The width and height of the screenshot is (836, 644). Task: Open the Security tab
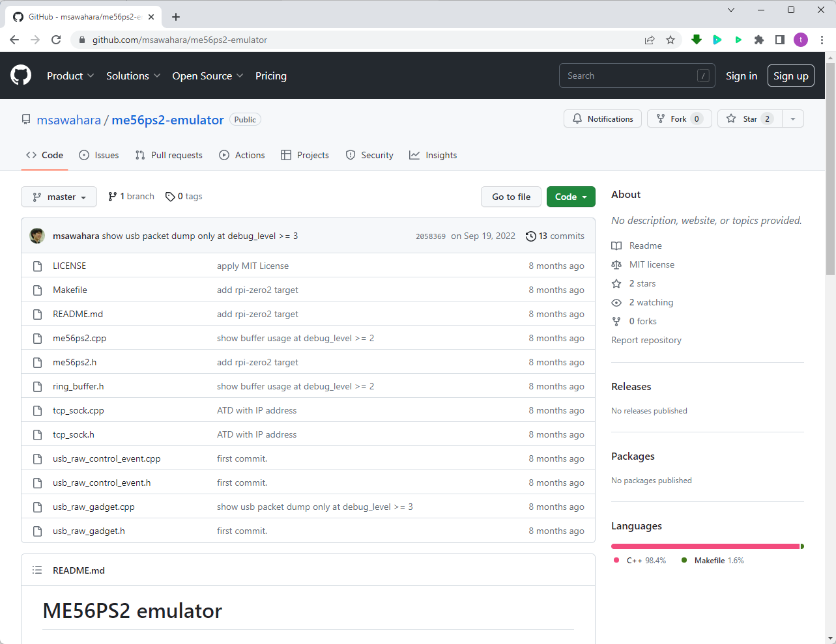tap(369, 155)
